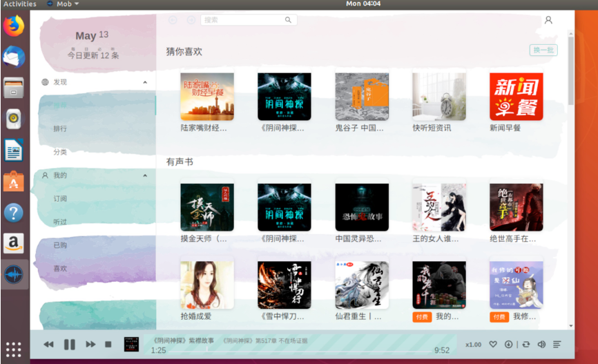Click the 陆家嘴财经 title text
598x364 pixels.
point(204,128)
